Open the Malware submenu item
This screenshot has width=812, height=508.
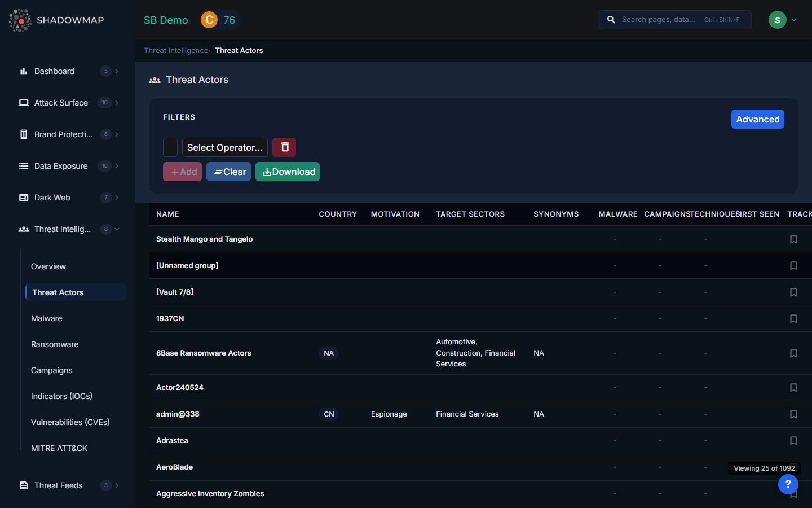47,318
